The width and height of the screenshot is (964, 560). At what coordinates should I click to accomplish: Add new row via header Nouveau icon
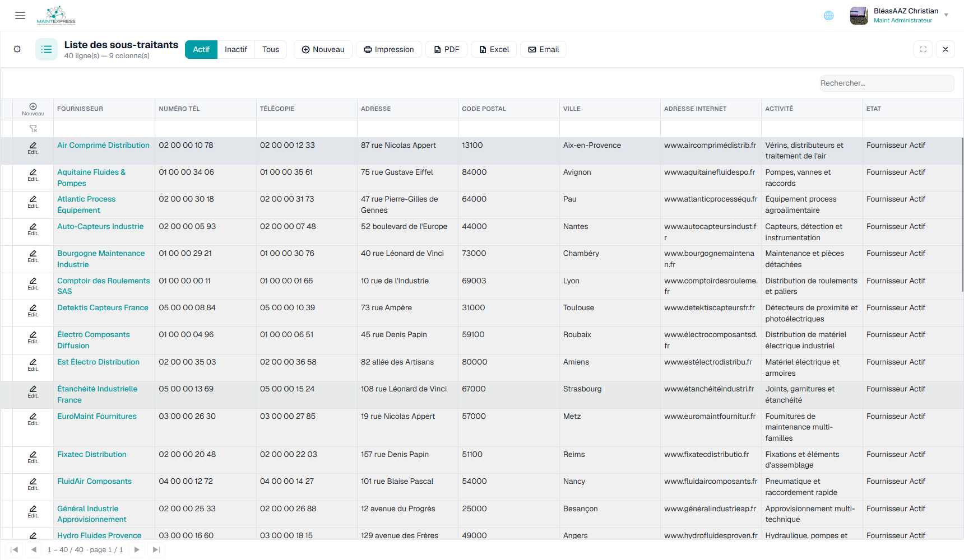[33, 109]
